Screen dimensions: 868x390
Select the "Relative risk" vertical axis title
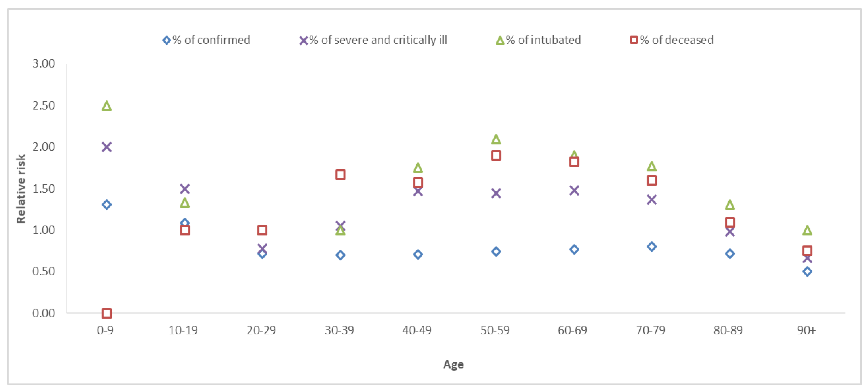21,189
